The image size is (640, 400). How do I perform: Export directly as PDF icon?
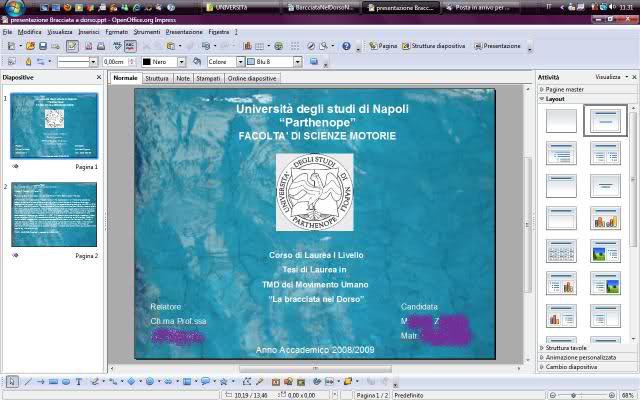click(x=88, y=46)
